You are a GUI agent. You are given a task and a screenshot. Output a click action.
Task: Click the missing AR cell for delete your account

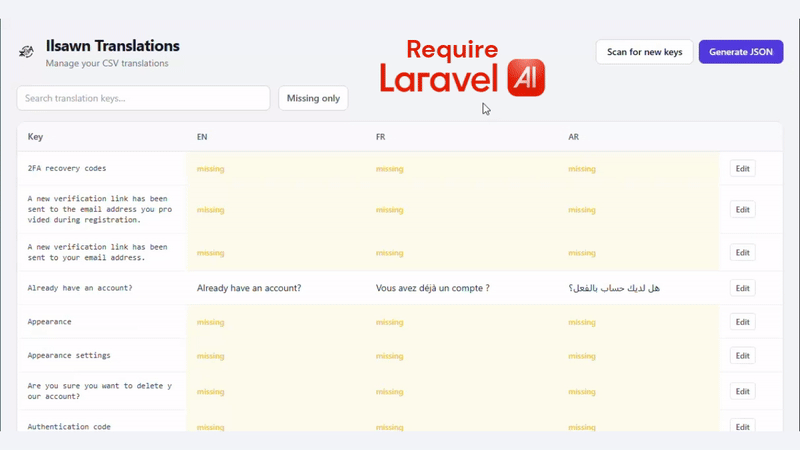coord(582,392)
